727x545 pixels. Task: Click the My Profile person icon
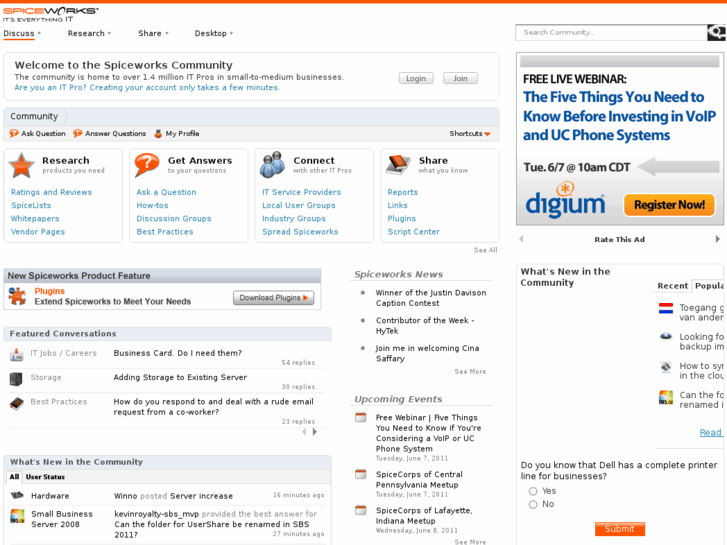pyautogui.click(x=158, y=134)
